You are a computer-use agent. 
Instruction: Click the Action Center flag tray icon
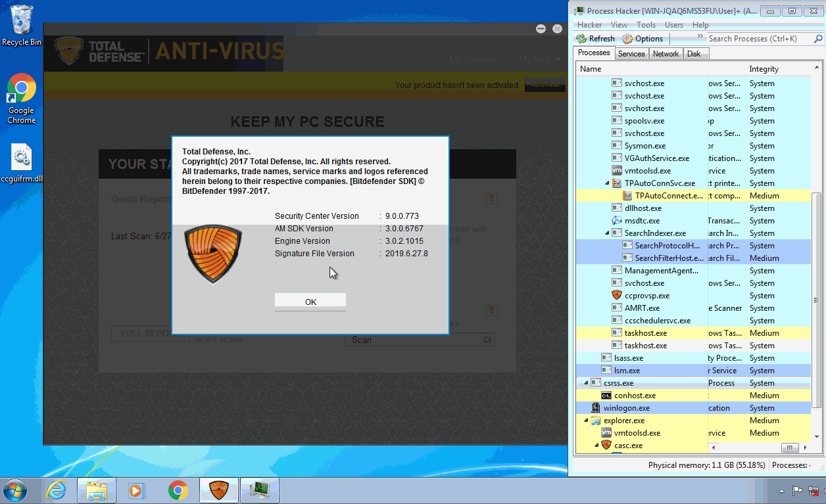[x=796, y=491]
